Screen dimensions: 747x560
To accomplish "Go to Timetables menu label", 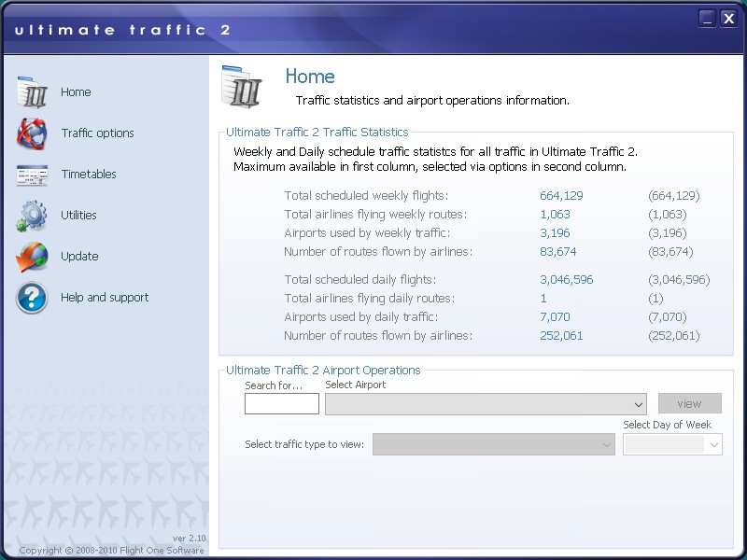I will (89, 174).
